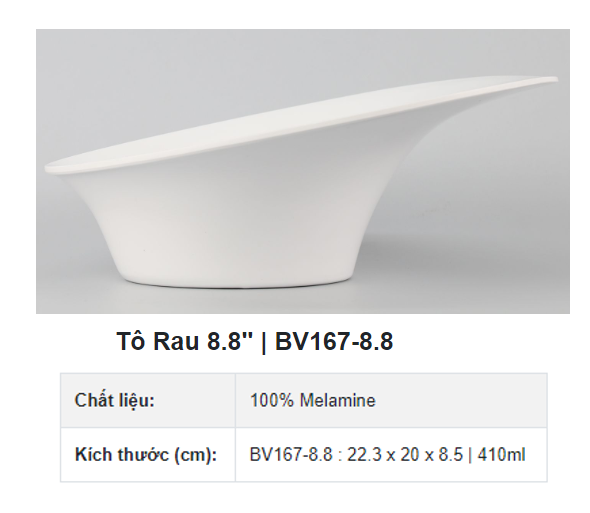Click BV167-8.8 in the size row
Image resolution: width=590 pixels, height=513 pixels.
(x=291, y=455)
